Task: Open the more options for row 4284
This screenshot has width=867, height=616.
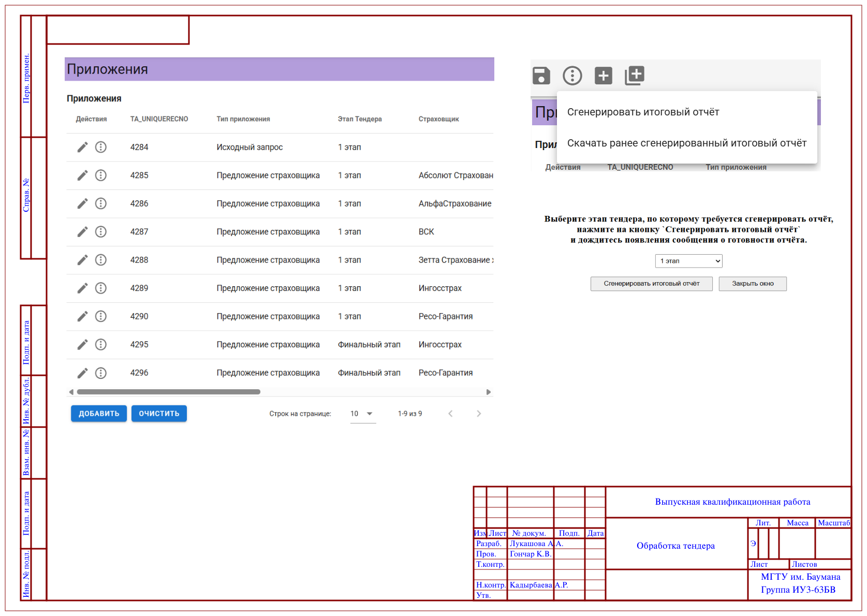Action: click(x=101, y=148)
